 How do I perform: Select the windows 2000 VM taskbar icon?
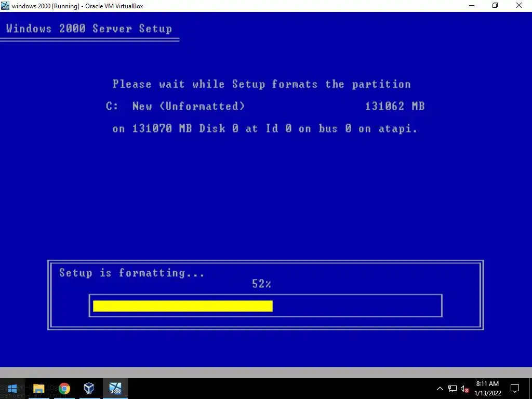tap(115, 389)
